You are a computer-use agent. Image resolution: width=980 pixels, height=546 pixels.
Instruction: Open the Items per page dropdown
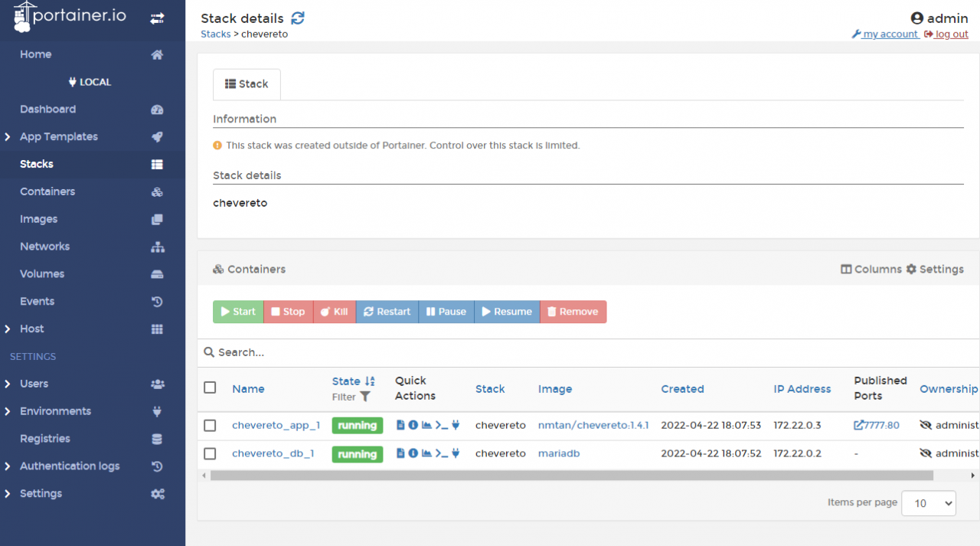(x=929, y=503)
